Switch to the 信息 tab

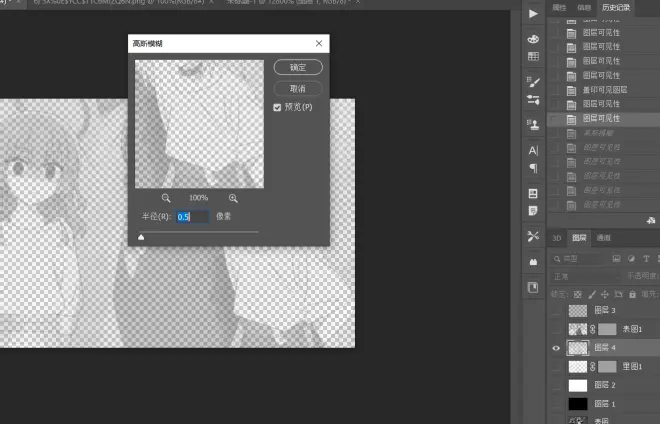click(x=584, y=8)
